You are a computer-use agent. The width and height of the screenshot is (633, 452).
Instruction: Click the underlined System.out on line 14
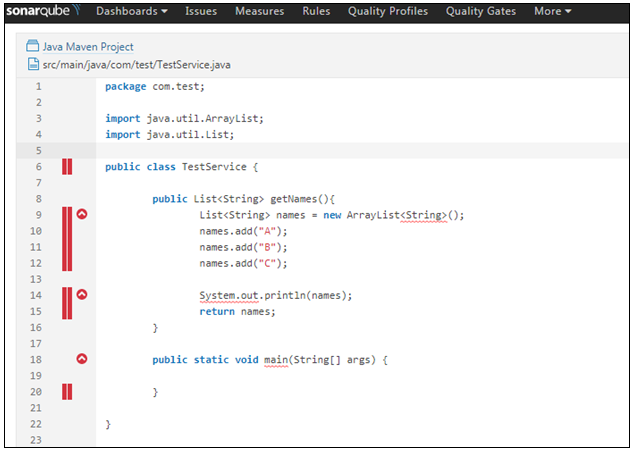(x=229, y=296)
